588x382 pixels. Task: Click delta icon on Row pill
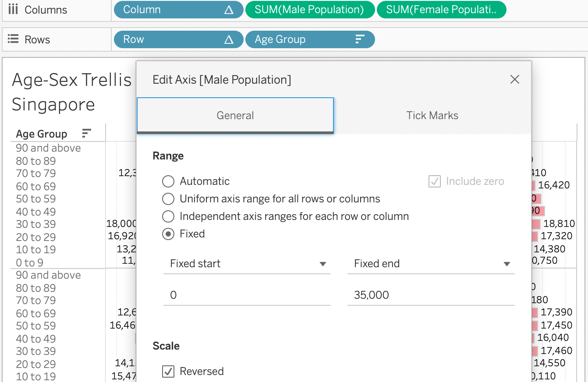[x=228, y=39]
